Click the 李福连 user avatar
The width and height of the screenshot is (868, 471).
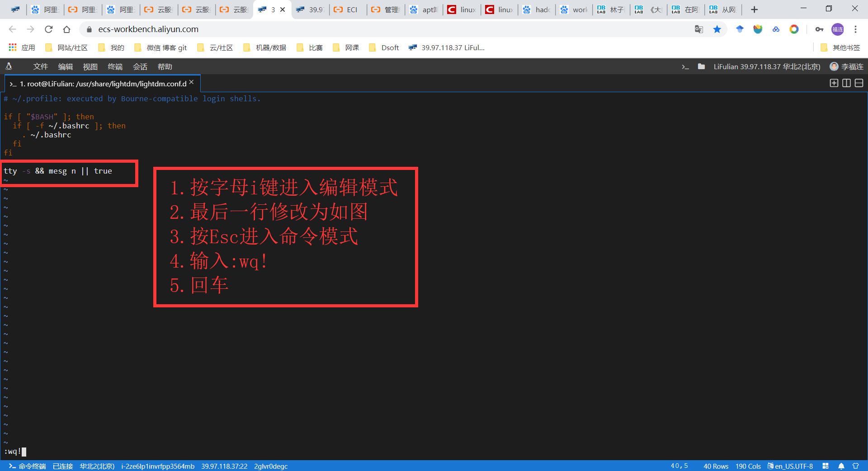834,66
